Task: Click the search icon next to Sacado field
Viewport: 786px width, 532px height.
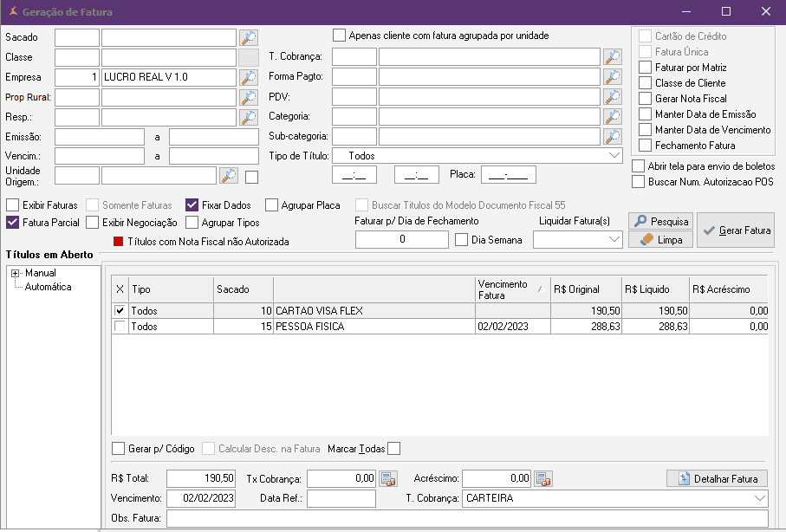Action: tap(249, 37)
